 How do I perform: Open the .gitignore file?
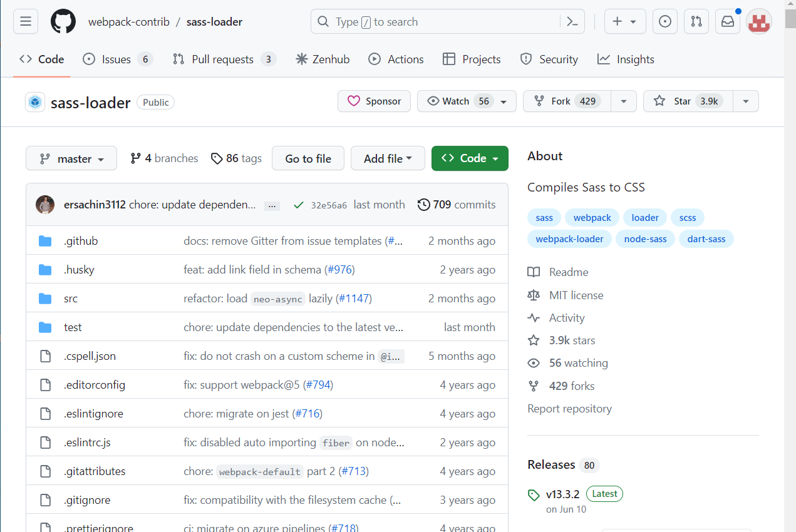(x=87, y=500)
